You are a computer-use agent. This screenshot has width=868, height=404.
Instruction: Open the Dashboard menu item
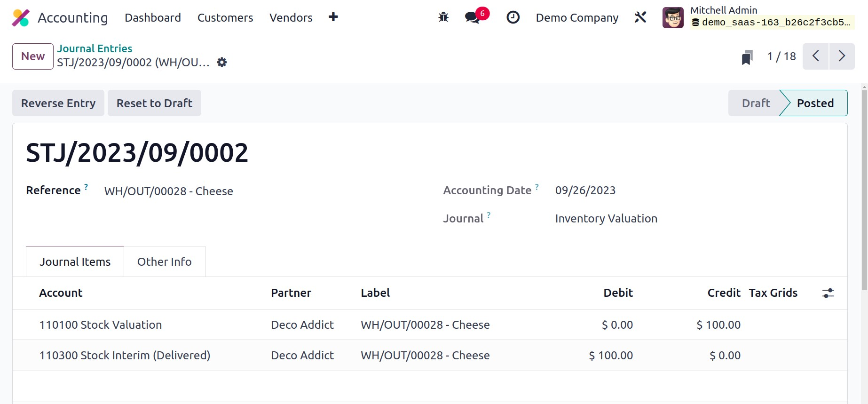click(x=152, y=18)
